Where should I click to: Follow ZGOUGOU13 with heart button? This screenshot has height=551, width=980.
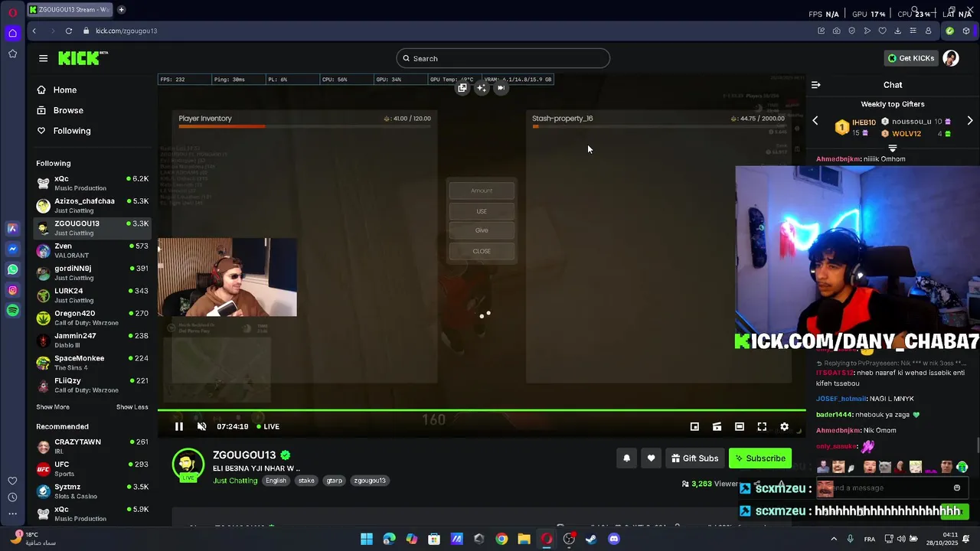[651, 458]
